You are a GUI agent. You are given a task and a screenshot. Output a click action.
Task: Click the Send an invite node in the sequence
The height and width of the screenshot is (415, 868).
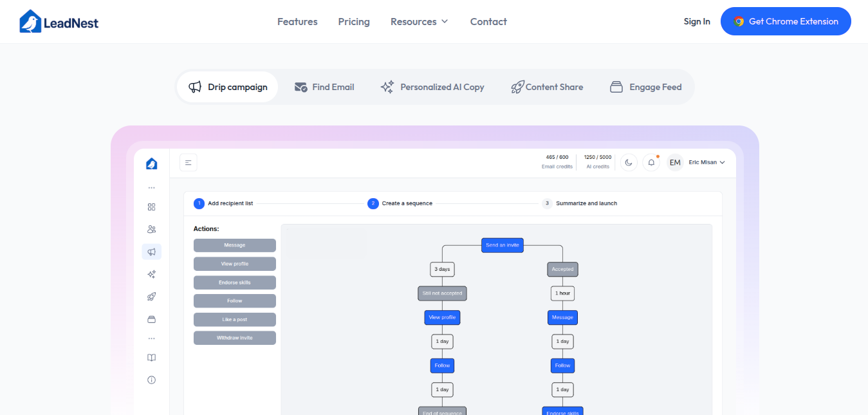click(502, 245)
